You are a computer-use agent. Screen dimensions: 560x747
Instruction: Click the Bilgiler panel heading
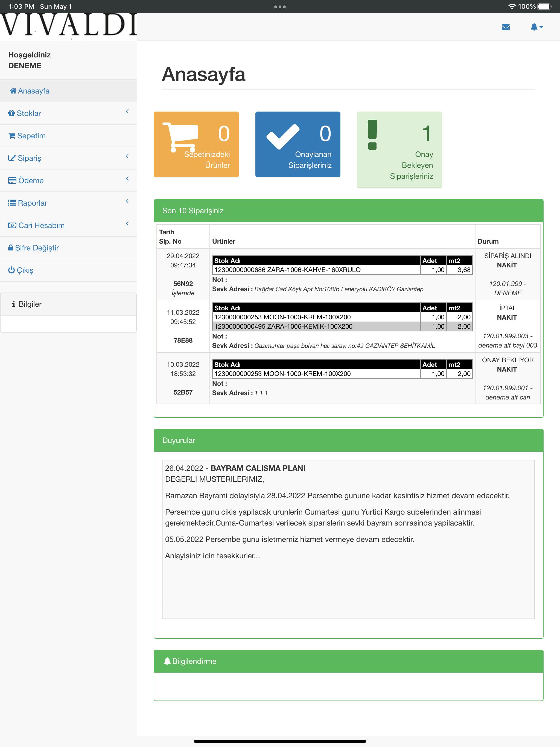tap(68, 304)
